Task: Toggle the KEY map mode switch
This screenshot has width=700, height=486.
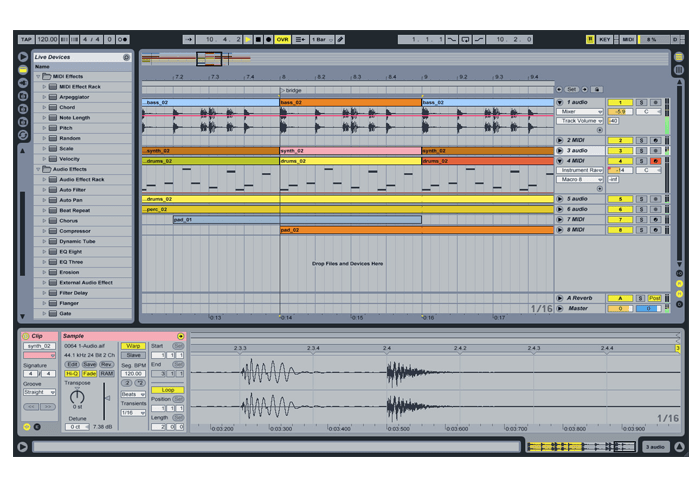Action: pos(604,39)
